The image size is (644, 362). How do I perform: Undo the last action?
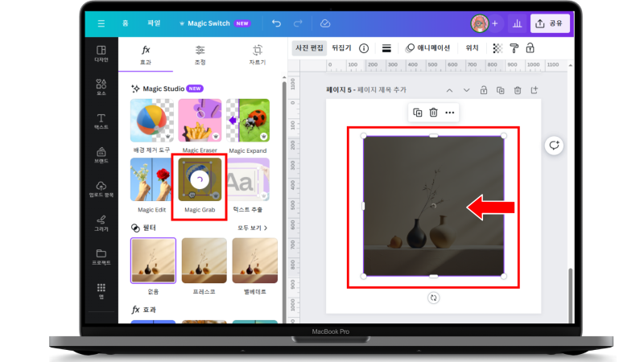point(276,23)
